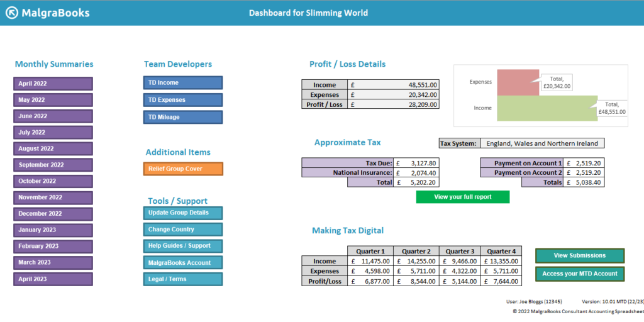
Task: Click the Dashboard for Slimming World title
Action: click(x=308, y=13)
